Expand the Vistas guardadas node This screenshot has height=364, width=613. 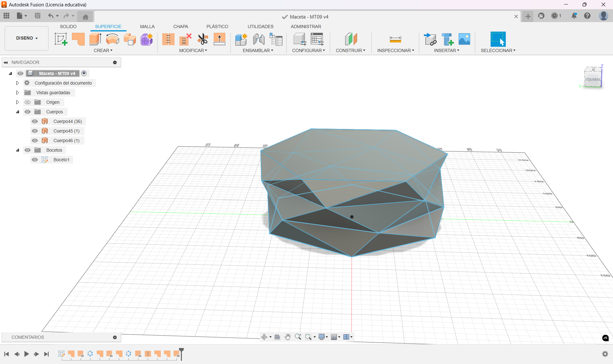coord(18,93)
